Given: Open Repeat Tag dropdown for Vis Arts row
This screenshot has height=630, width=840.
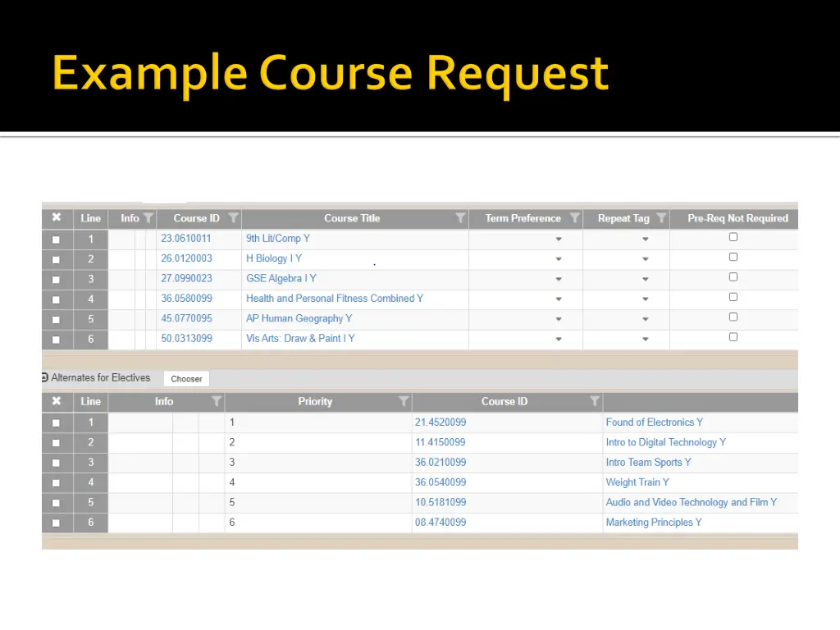Looking at the screenshot, I should [x=645, y=339].
